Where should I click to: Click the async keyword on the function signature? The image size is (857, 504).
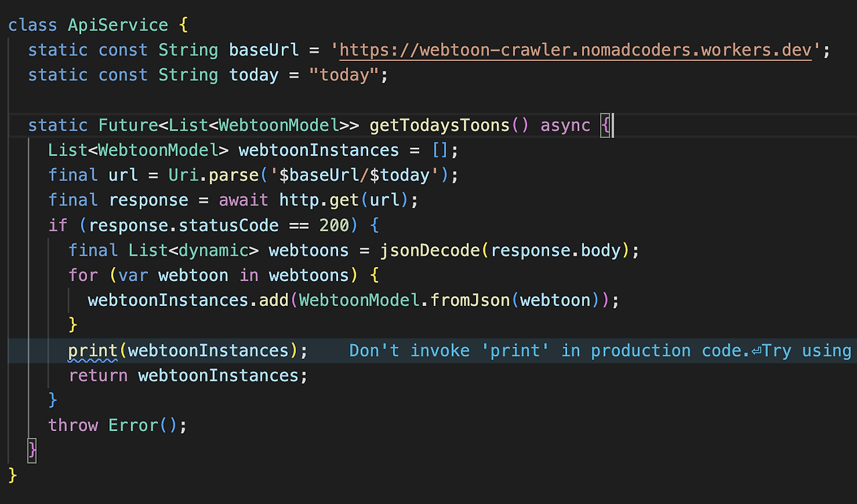click(565, 124)
